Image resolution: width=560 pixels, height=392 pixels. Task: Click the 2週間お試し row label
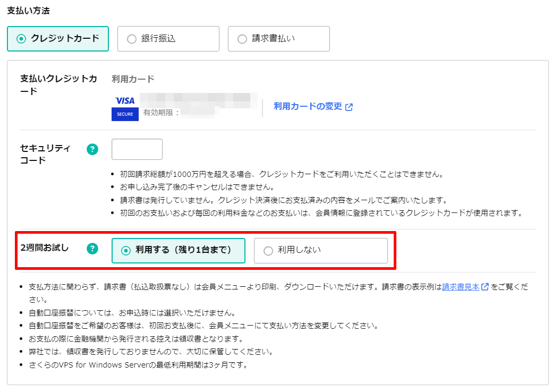pyautogui.click(x=44, y=248)
